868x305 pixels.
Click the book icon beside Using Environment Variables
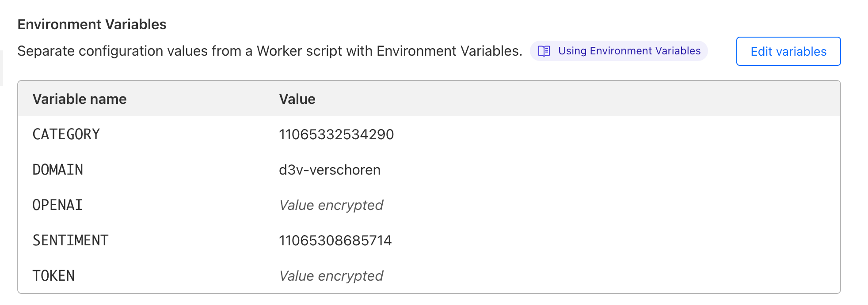(x=544, y=51)
